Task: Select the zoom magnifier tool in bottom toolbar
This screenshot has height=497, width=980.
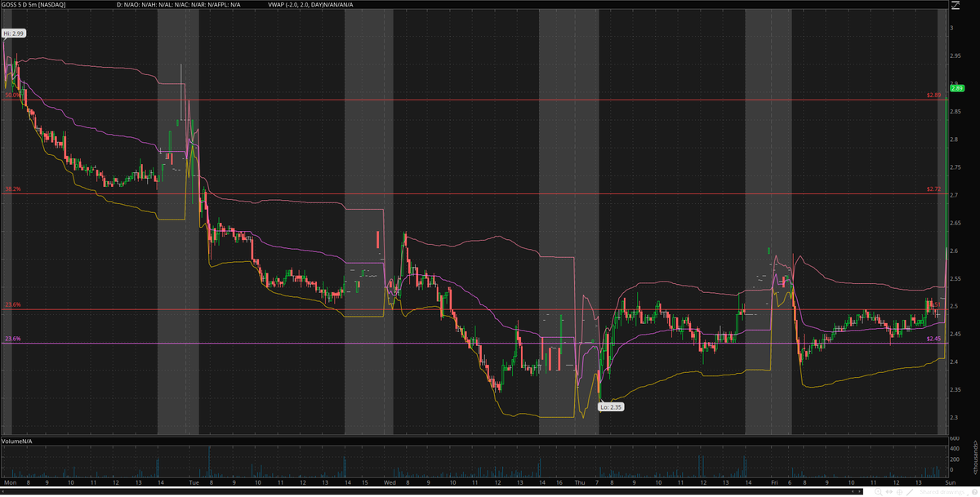Action: [x=879, y=492]
